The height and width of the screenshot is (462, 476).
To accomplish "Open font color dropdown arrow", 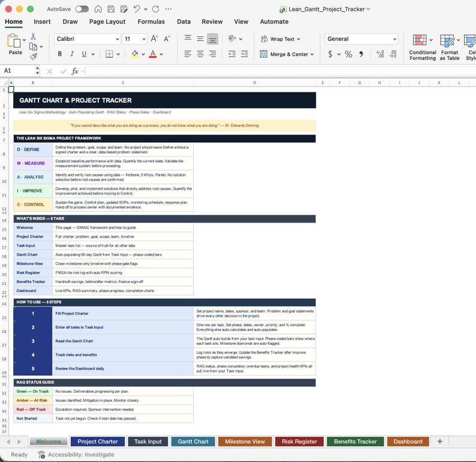I will pos(161,55).
